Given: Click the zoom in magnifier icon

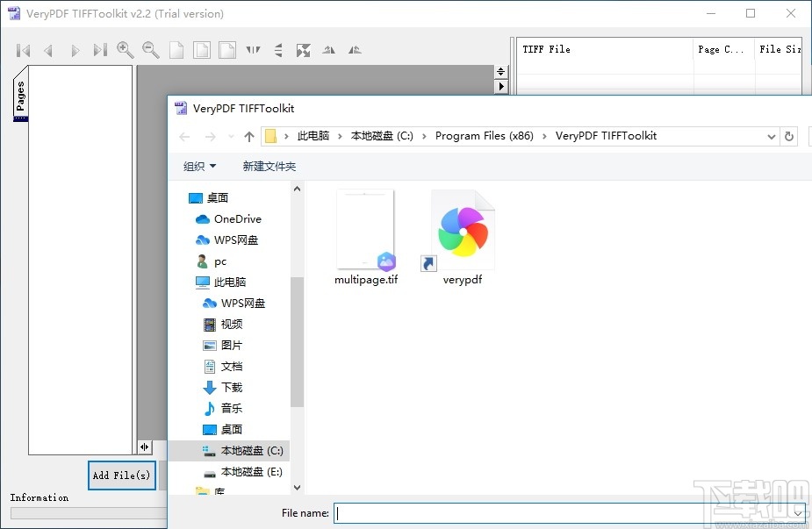Looking at the screenshot, I should [x=126, y=50].
